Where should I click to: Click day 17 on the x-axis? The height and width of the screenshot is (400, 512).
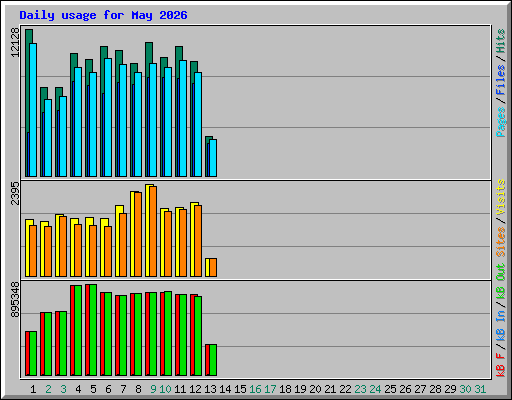click(270, 389)
